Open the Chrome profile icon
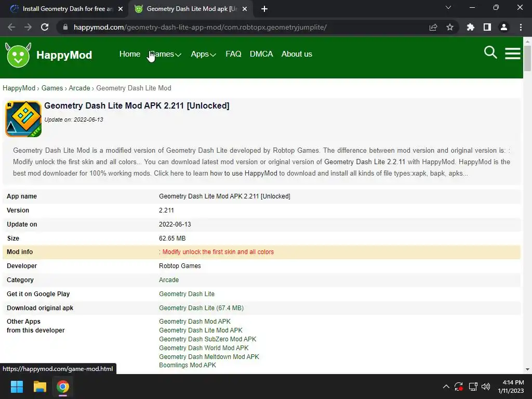Screen dimensions: 532x399 [x=504, y=27]
